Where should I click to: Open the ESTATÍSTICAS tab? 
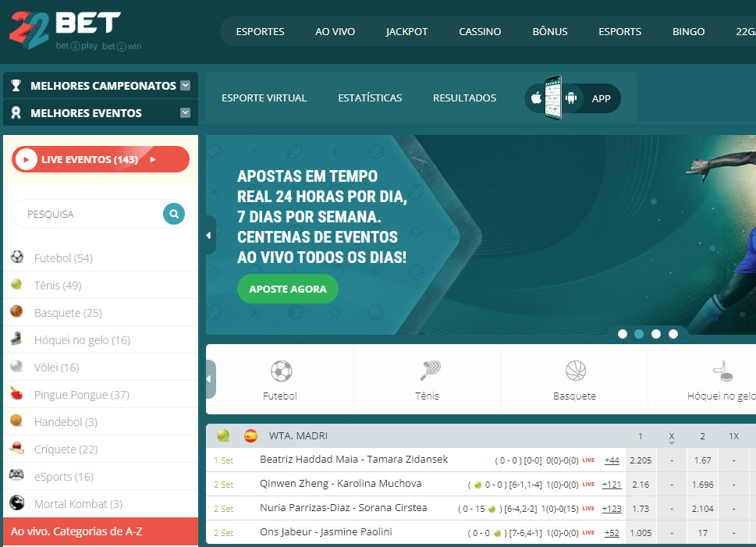point(370,98)
